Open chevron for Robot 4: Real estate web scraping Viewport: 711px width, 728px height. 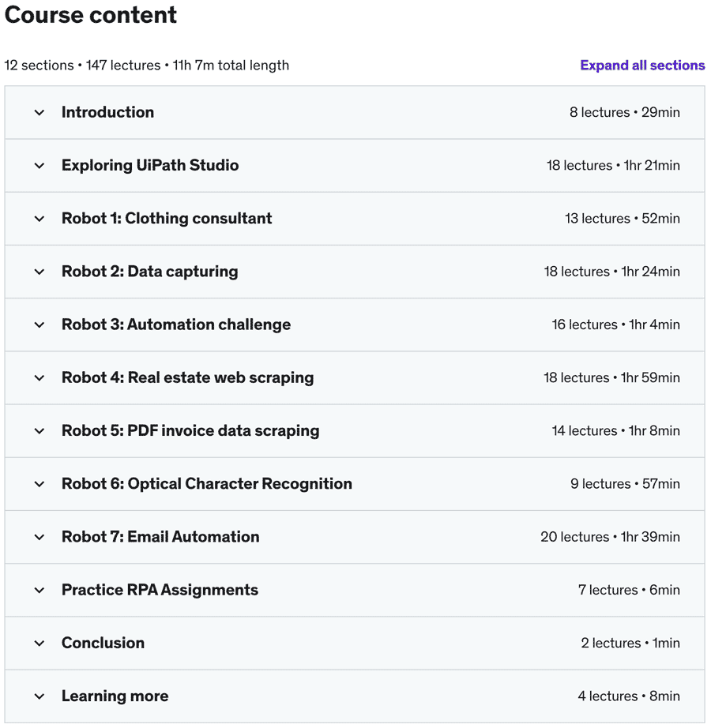coord(39,378)
